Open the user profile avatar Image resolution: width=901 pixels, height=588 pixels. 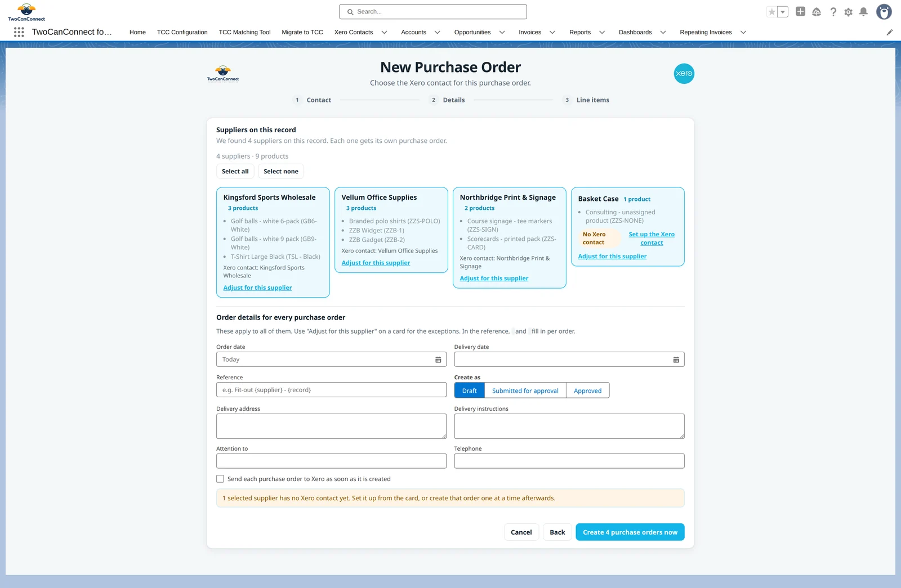click(884, 12)
